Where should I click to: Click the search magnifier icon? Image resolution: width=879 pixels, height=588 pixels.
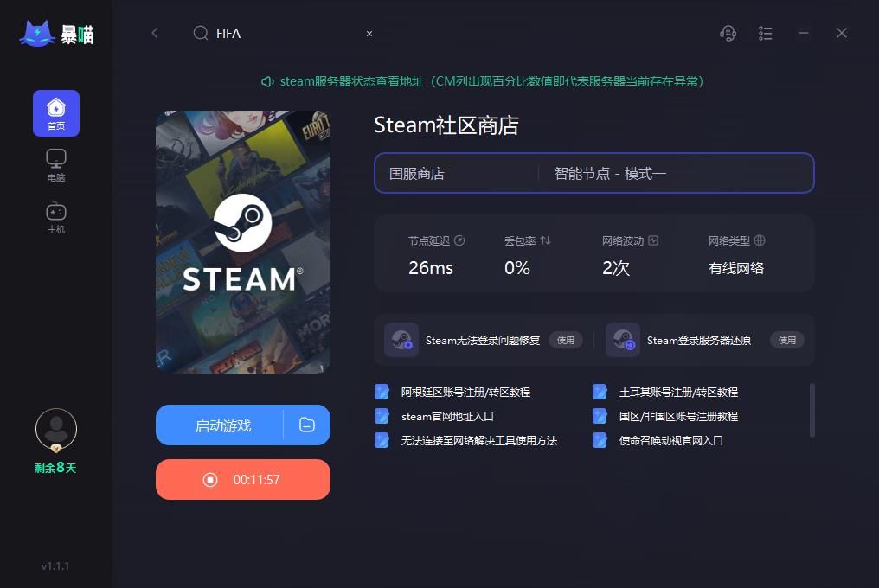click(x=201, y=34)
